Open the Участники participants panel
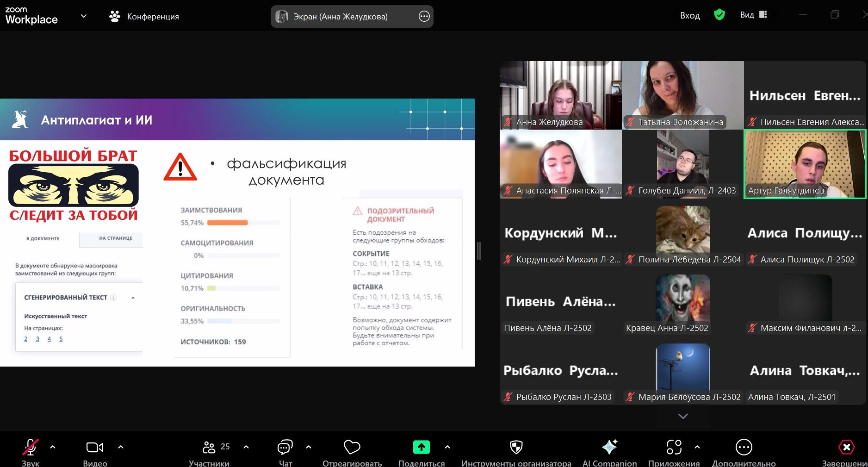 tap(210, 447)
